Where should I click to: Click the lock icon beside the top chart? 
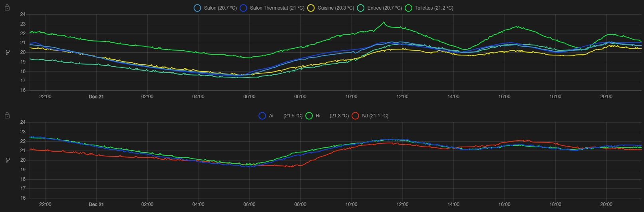tap(7, 8)
